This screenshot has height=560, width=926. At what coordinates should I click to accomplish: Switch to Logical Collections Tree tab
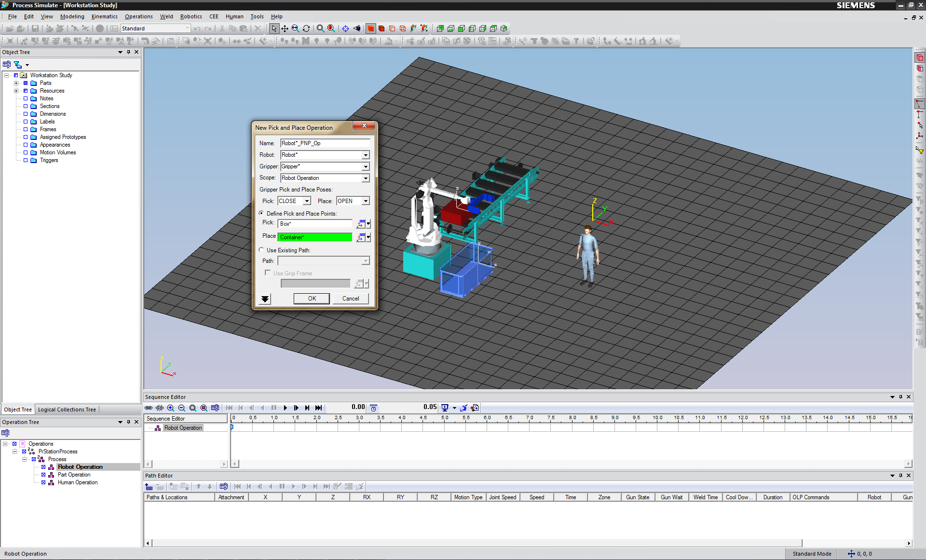[67, 410]
